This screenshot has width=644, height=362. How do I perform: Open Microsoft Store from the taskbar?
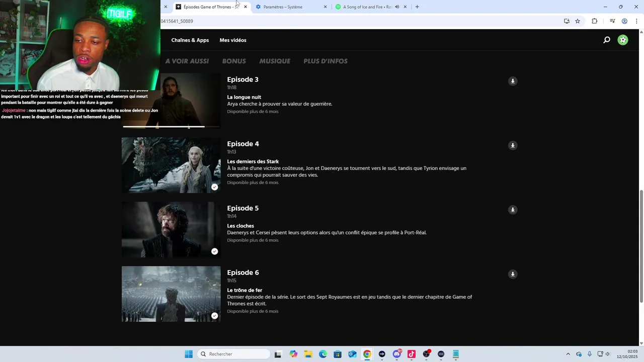coord(338,354)
